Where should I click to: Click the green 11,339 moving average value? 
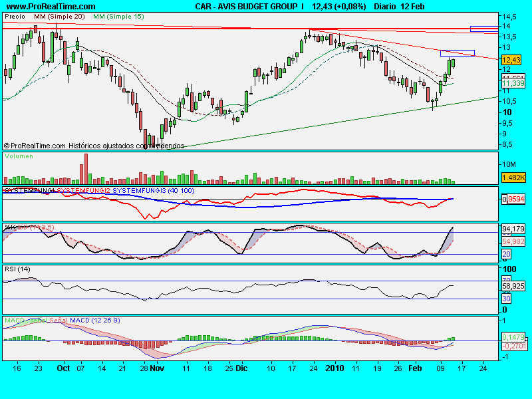coord(513,84)
